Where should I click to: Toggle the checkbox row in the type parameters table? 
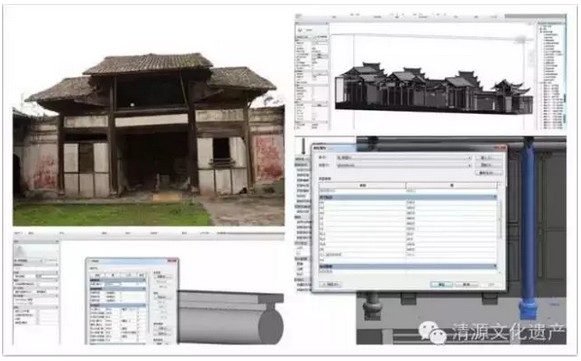tap(408, 255)
